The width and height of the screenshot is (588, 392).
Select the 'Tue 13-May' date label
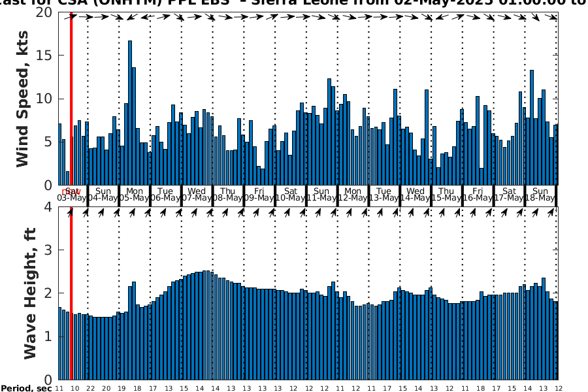(384, 194)
